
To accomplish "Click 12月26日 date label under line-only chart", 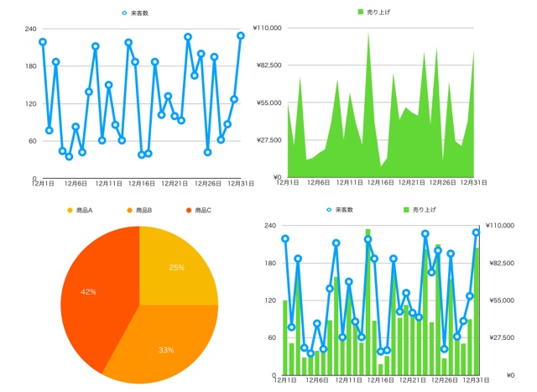I will (208, 184).
